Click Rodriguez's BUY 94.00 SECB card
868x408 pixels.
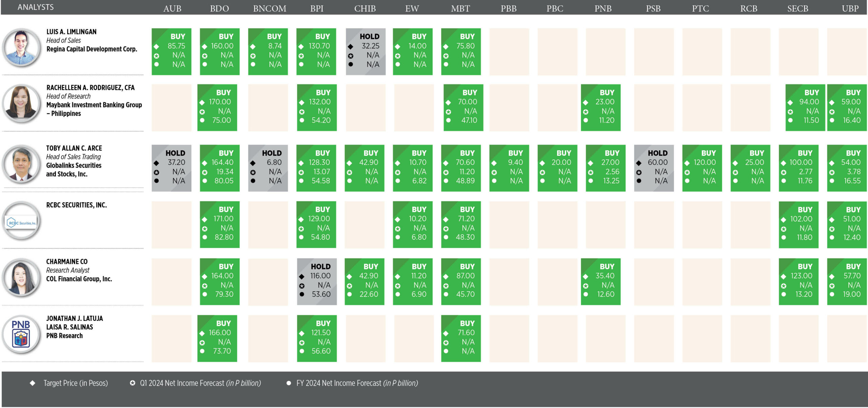805,107
